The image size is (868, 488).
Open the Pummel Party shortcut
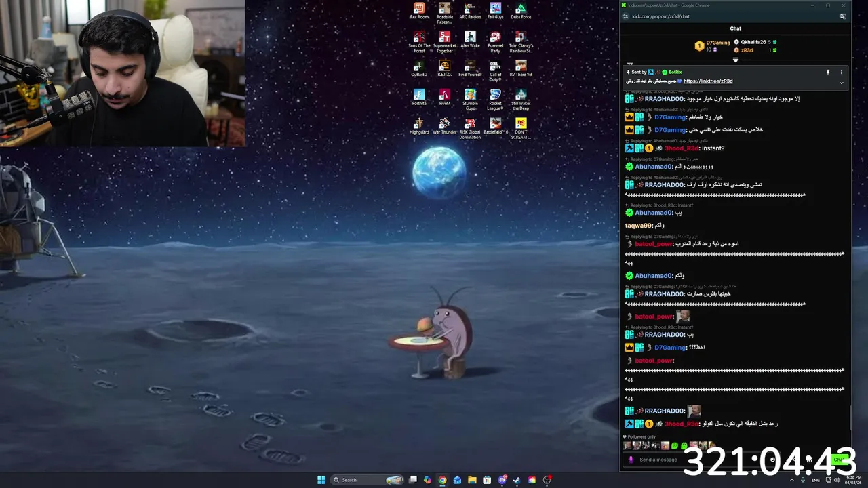tap(496, 42)
